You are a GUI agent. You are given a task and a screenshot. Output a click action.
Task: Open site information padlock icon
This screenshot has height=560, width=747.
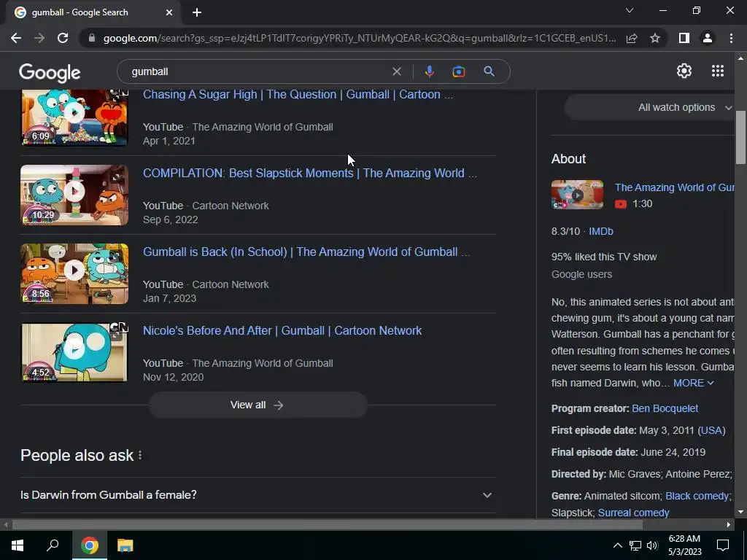click(x=92, y=38)
